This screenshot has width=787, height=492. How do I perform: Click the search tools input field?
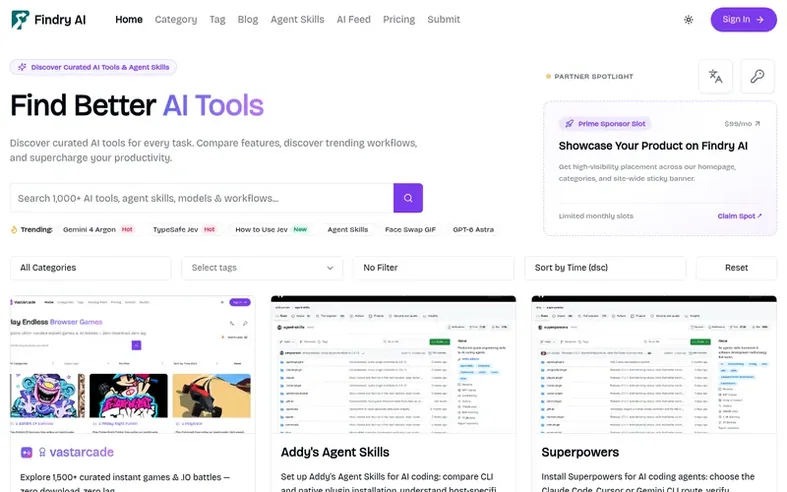(x=202, y=198)
